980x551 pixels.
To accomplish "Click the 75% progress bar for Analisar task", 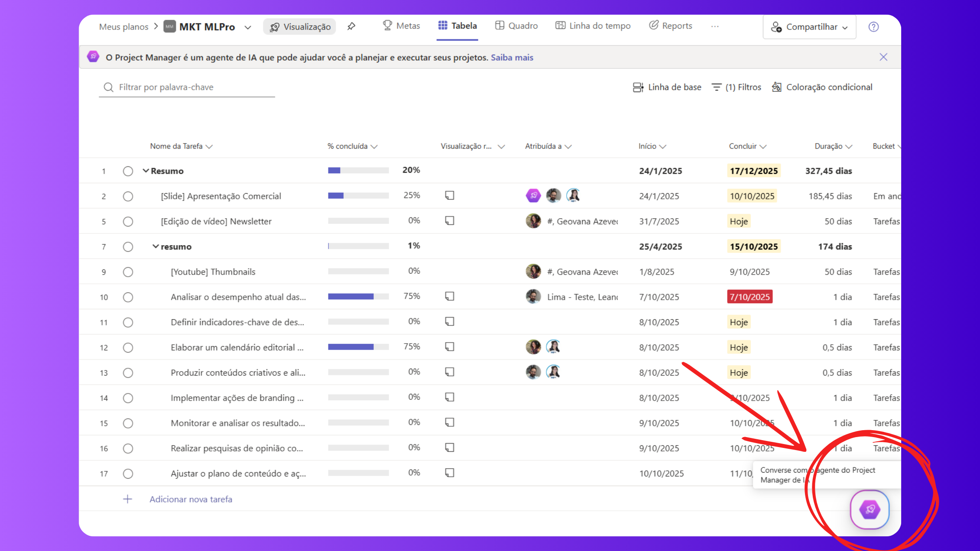I will point(358,297).
